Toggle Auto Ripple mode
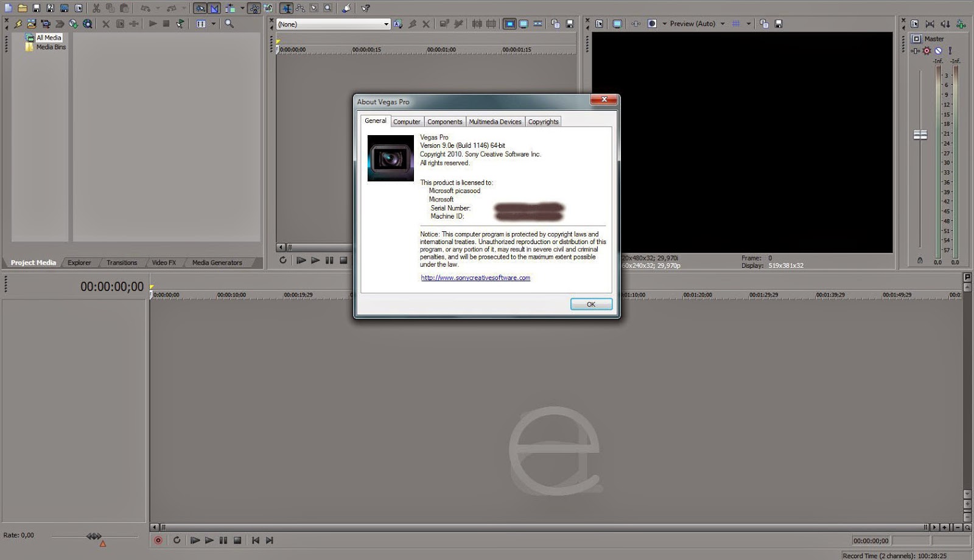The image size is (974, 560). point(230,8)
